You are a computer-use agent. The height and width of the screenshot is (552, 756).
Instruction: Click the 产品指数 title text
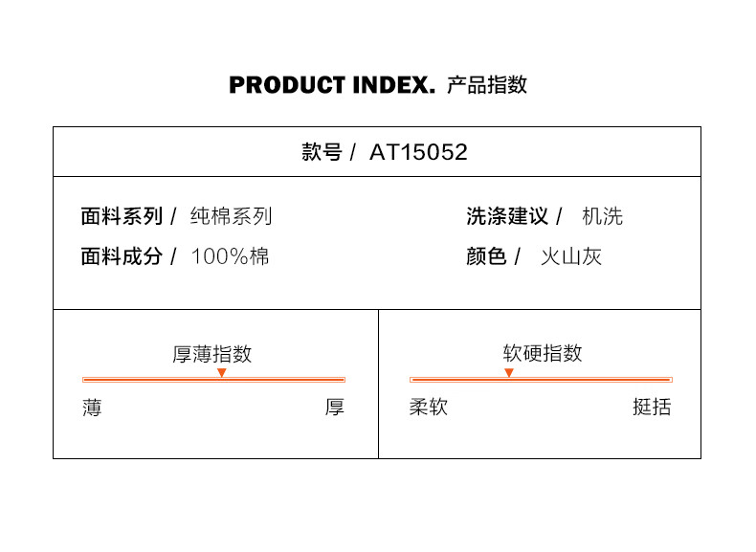click(x=487, y=85)
